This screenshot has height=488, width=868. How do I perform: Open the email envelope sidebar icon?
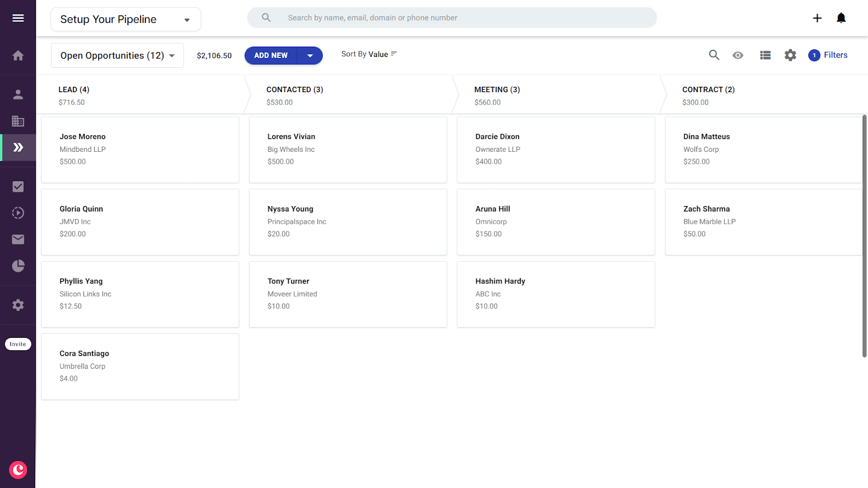(18, 239)
